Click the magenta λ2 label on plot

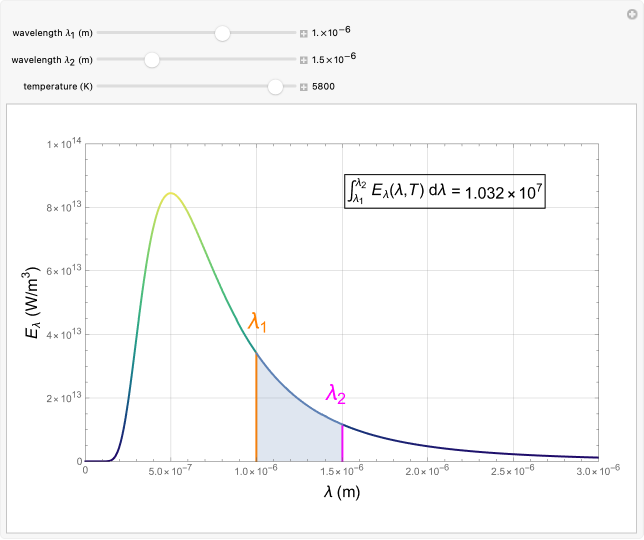pos(335,394)
